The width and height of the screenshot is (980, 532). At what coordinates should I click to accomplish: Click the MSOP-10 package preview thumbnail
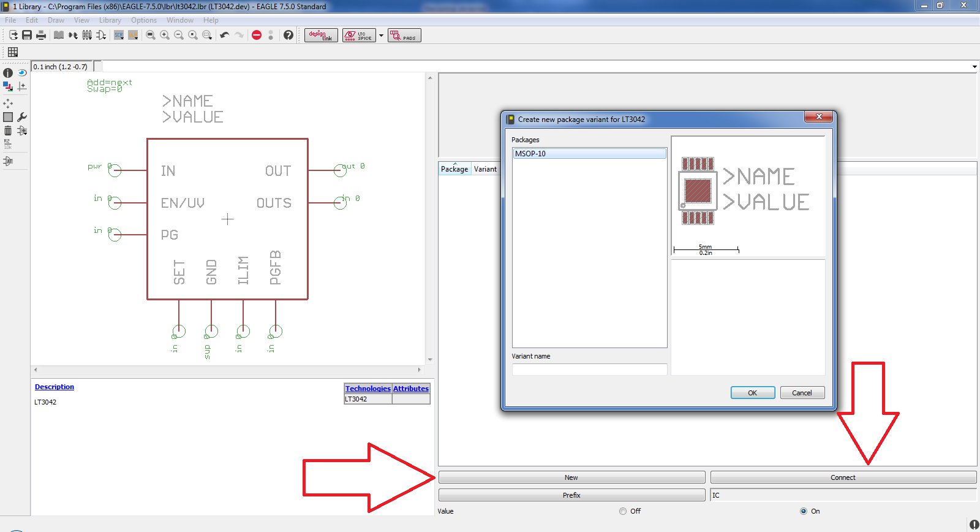[x=748, y=196]
